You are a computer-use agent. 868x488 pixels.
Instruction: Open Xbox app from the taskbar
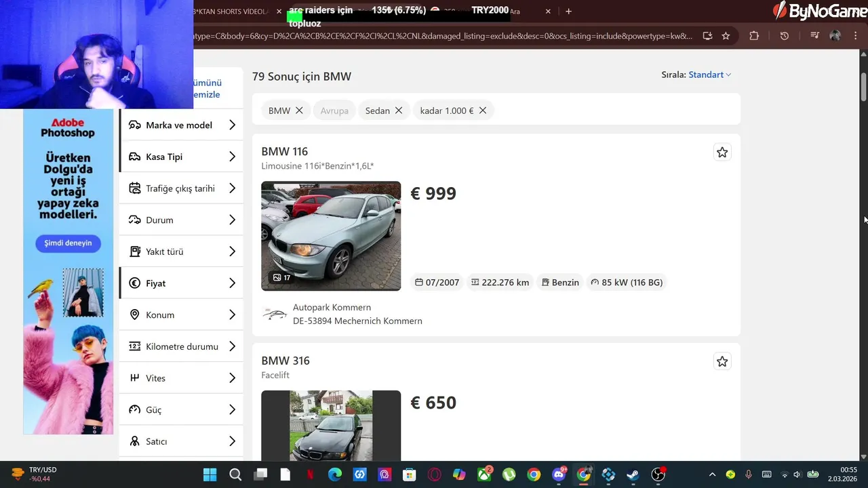[x=484, y=474]
